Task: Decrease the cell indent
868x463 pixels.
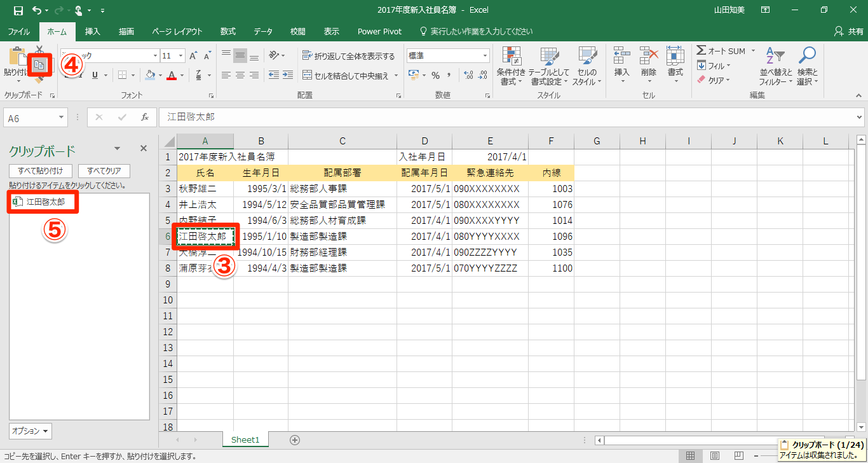Action: [273, 75]
